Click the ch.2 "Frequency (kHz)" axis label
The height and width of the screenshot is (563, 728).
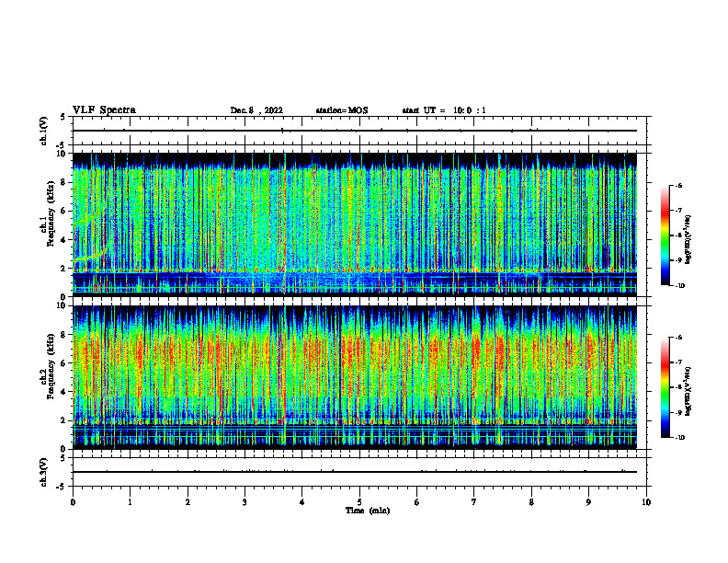pyautogui.click(x=51, y=366)
